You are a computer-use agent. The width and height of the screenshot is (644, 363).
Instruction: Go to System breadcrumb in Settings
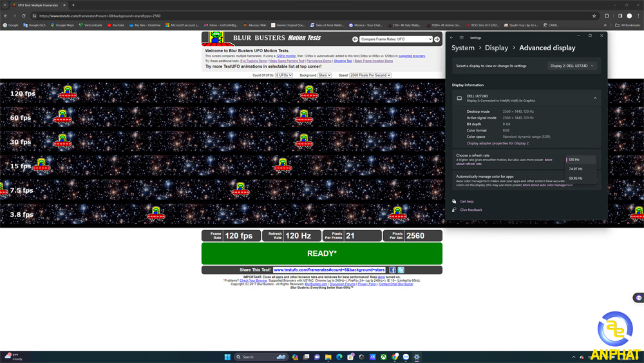pos(463,48)
